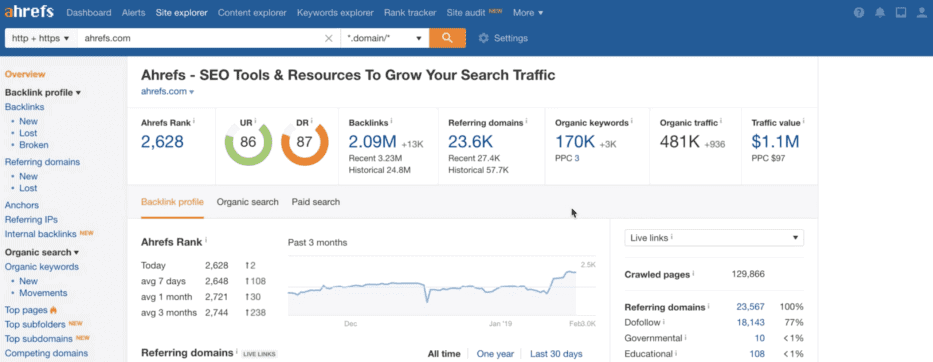
Task: Open the More menu in the navigation bar
Action: pos(528,13)
